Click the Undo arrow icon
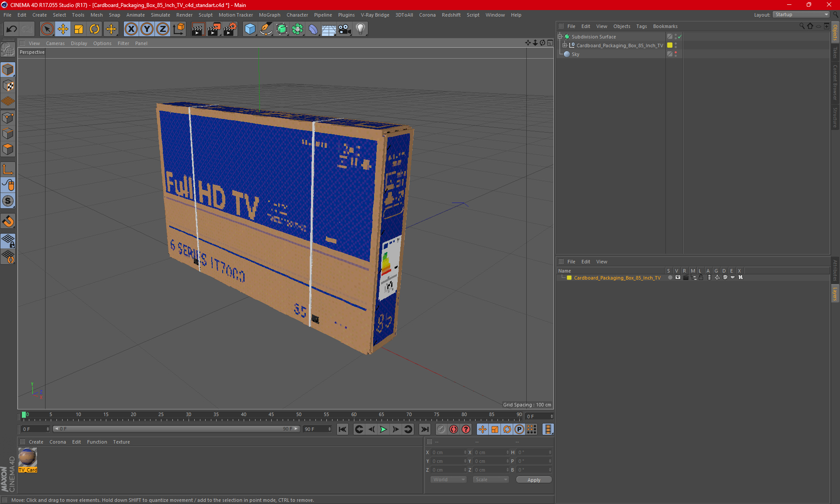This screenshot has width=840, height=504. point(11,29)
